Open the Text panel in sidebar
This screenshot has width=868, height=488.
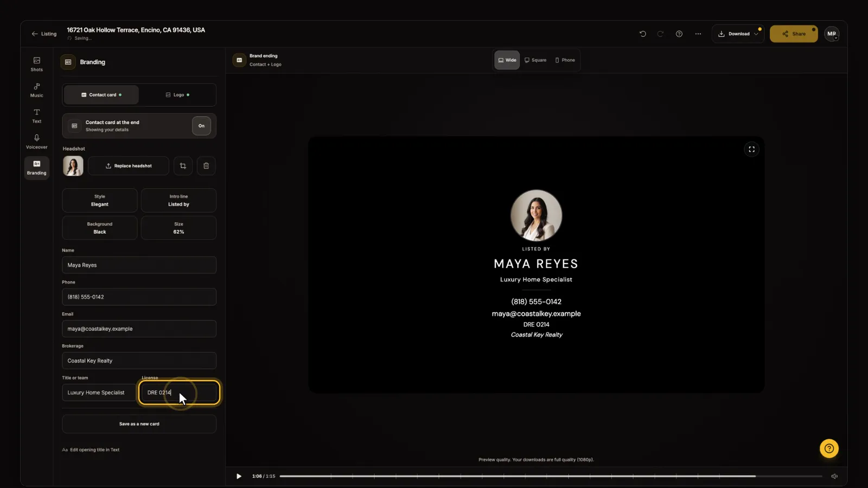[36, 116]
